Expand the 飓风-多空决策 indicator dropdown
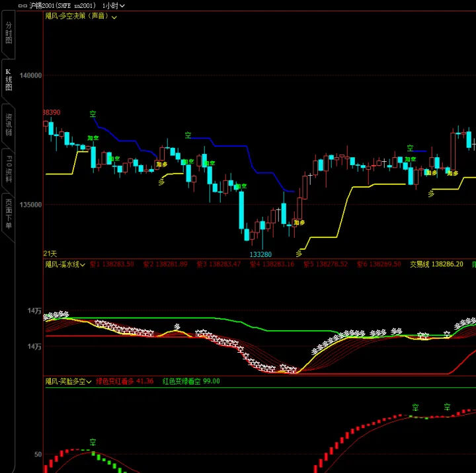This screenshot has height=473, width=476. [114, 17]
